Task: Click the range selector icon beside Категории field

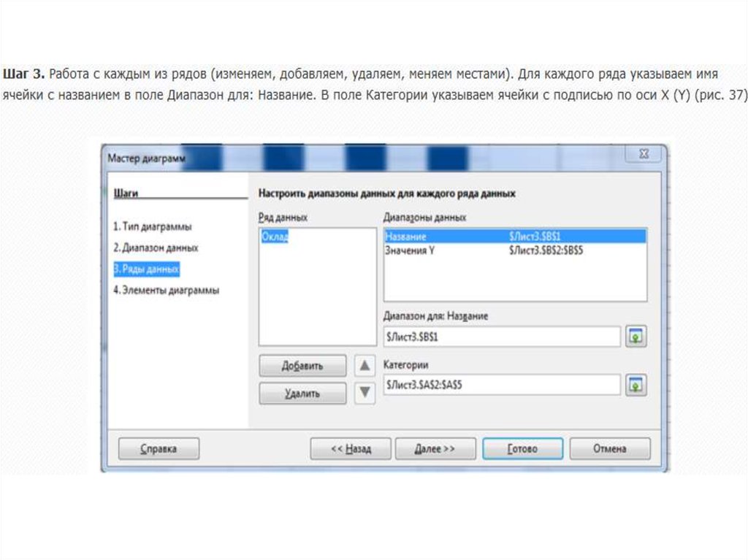Action: pos(636,385)
